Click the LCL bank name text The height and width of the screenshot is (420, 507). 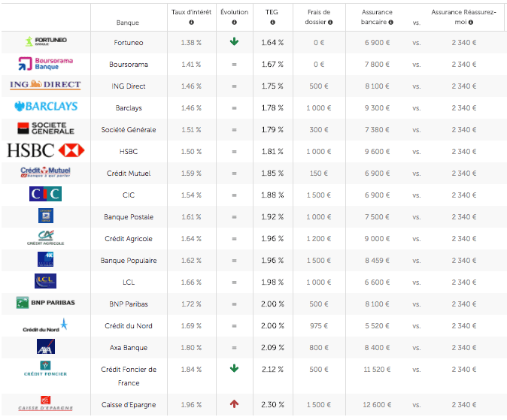(x=128, y=283)
